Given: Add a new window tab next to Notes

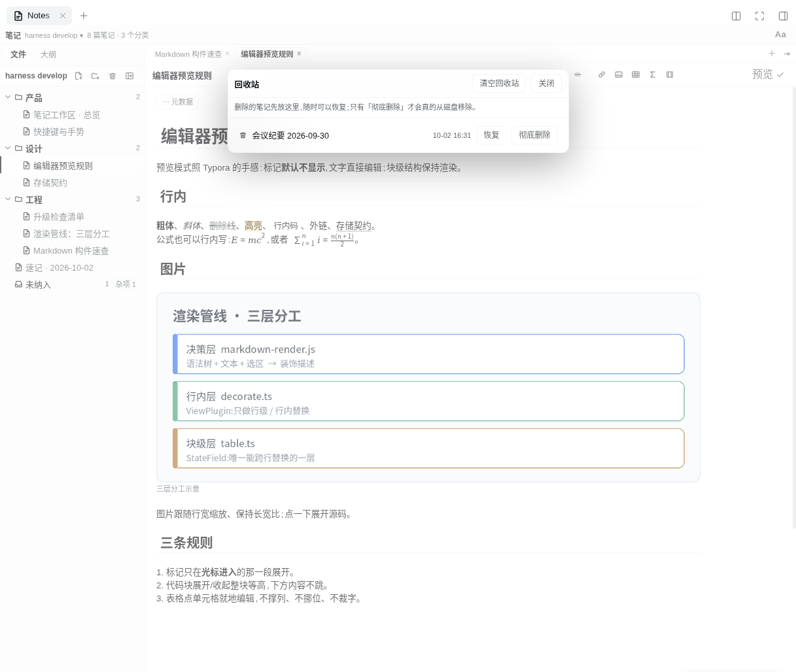Looking at the screenshot, I should click(84, 16).
